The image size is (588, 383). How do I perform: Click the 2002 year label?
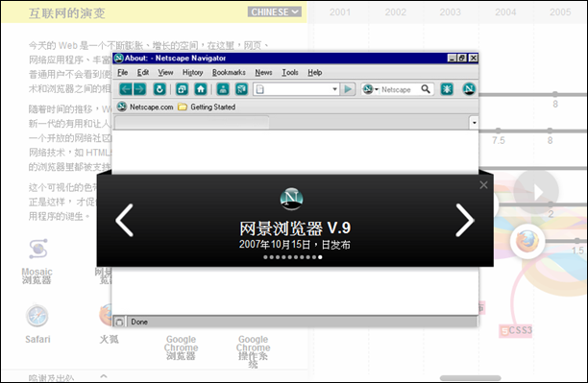(395, 12)
